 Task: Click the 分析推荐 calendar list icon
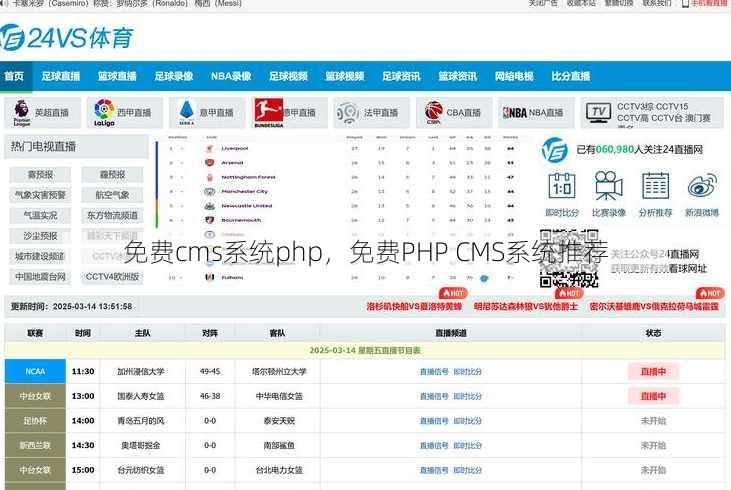[x=655, y=186]
